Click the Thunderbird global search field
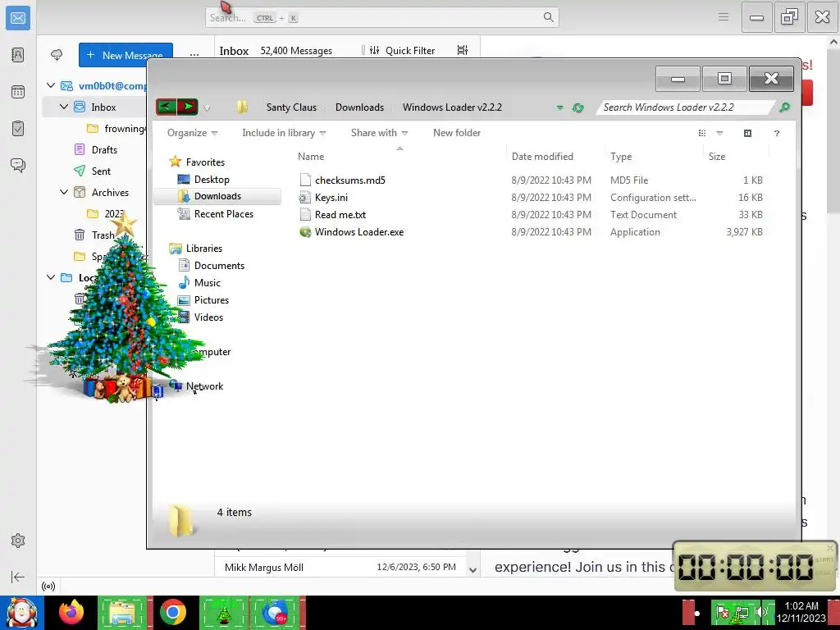The image size is (840, 630). pos(381,18)
